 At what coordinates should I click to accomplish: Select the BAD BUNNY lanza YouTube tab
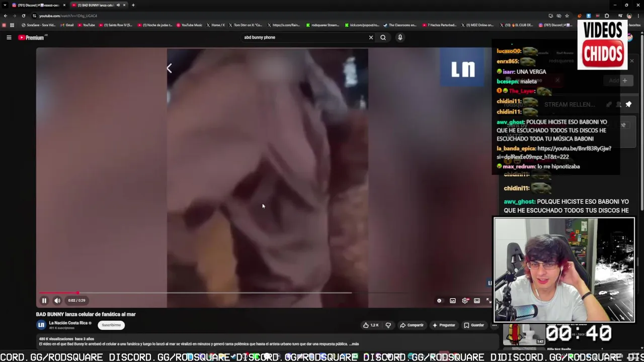pyautogui.click(x=98, y=5)
